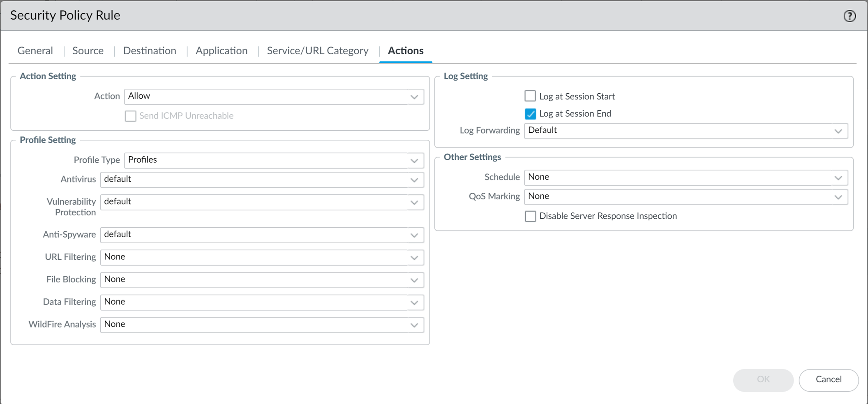The width and height of the screenshot is (868, 404).
Task: Open the QoS Marking dropdown
Action: pyautogui.click(x=686, y=197)
